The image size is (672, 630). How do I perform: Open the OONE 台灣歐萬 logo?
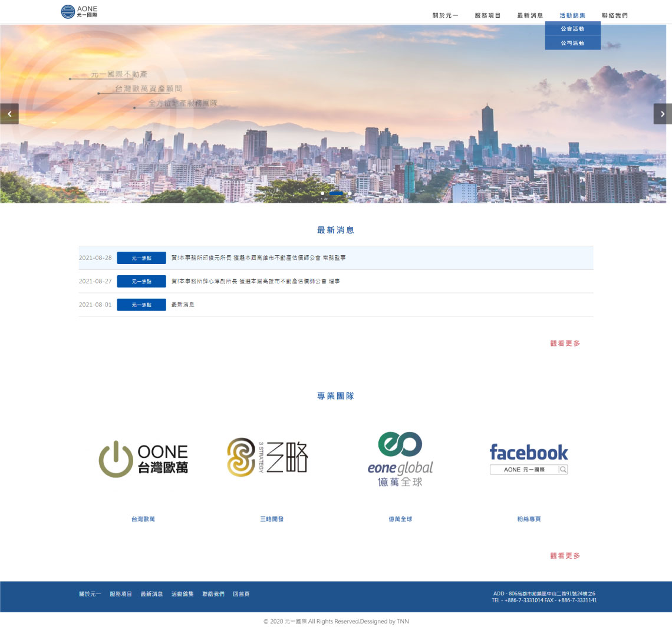coord(143,459)
